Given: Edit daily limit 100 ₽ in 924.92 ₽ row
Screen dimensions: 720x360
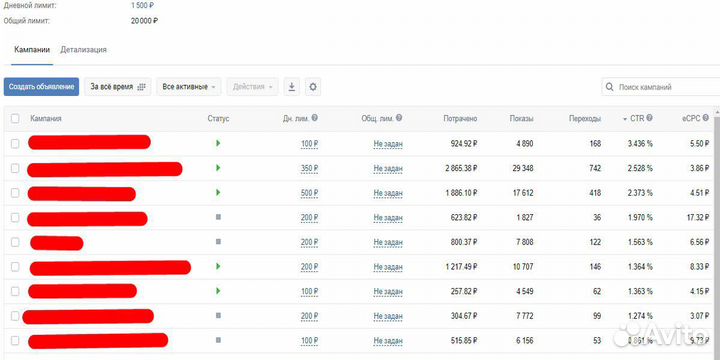Looking at the screenshot, I should (x=309, y=144).
